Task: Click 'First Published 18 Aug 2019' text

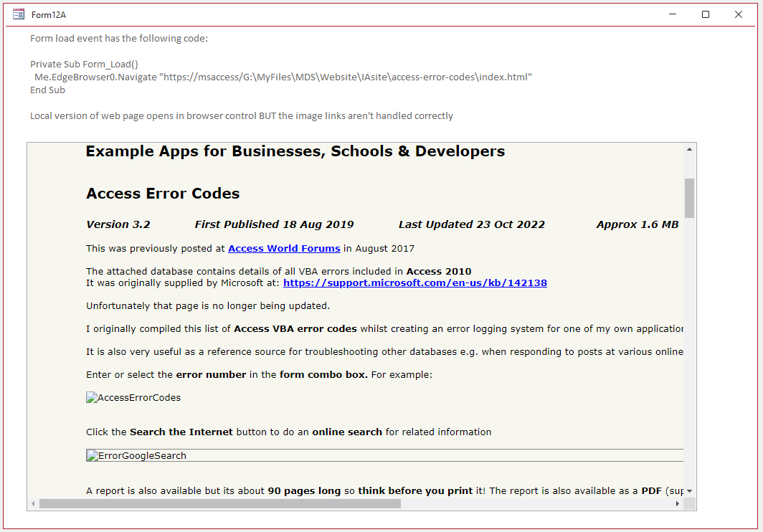Action: coord(274,224)
